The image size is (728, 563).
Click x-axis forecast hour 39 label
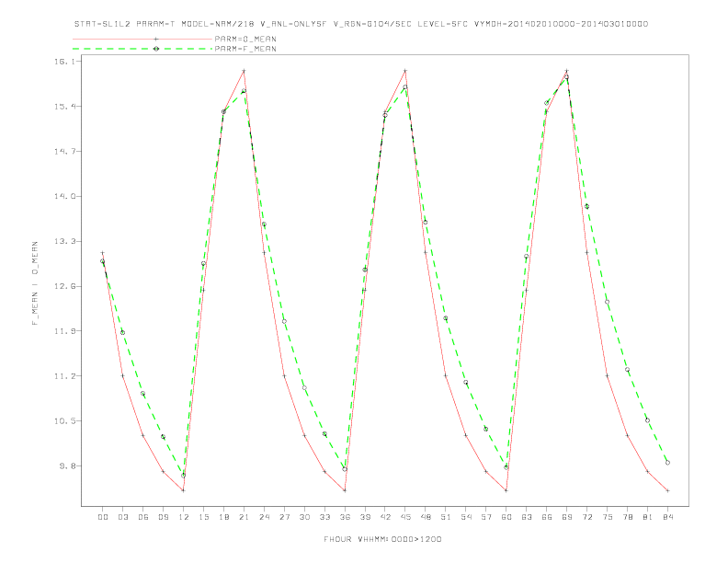pos(365,517)
